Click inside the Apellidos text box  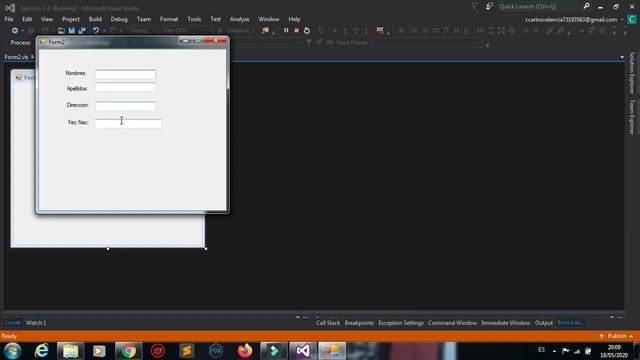125,88
